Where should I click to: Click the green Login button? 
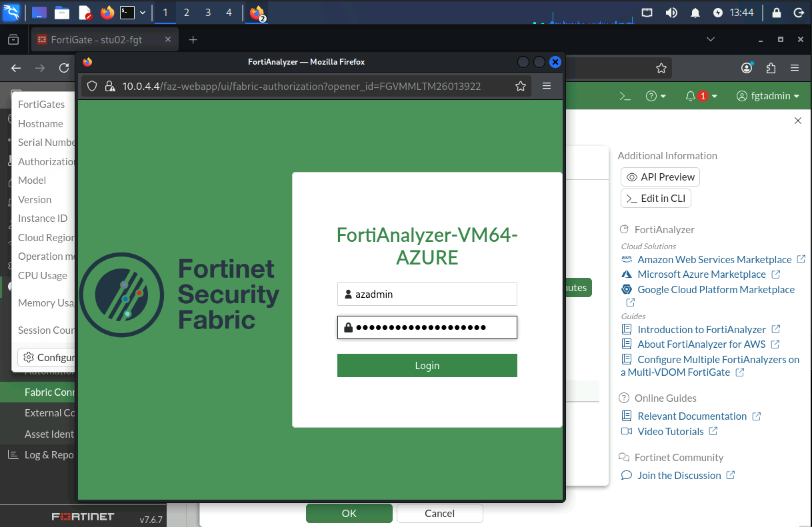pyautogui.click(x=427, y=366)
